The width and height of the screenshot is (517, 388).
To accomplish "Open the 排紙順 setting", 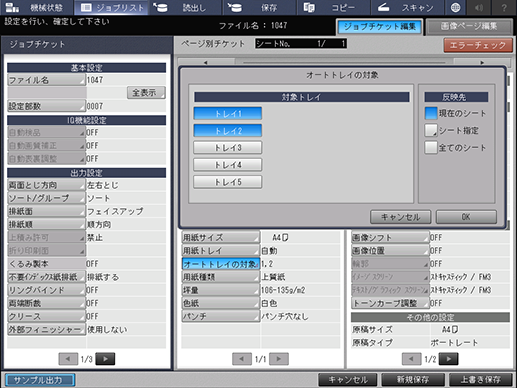I will pyautogui.click(x=46, y=224).
